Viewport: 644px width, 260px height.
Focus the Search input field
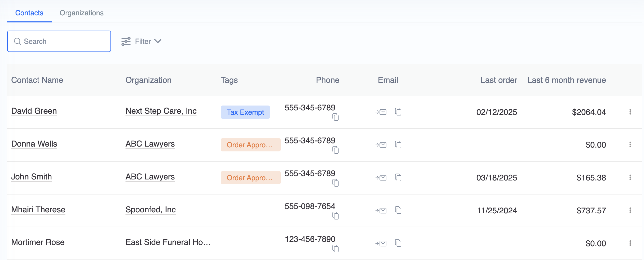coord(59,41)
